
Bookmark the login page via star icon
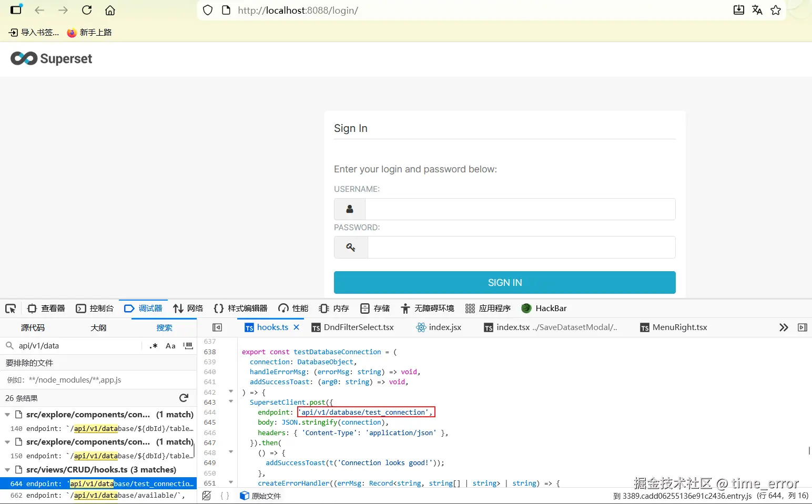(776, 10)
